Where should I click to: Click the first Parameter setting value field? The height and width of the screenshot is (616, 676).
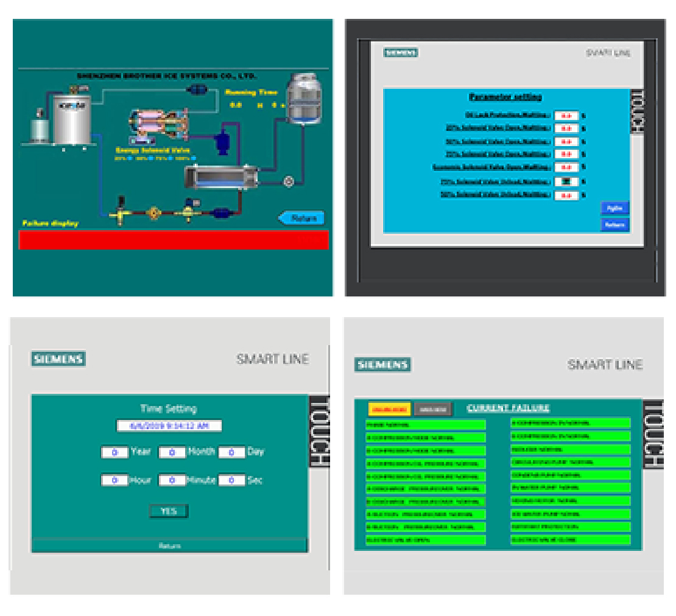click(x=566, y=116)
